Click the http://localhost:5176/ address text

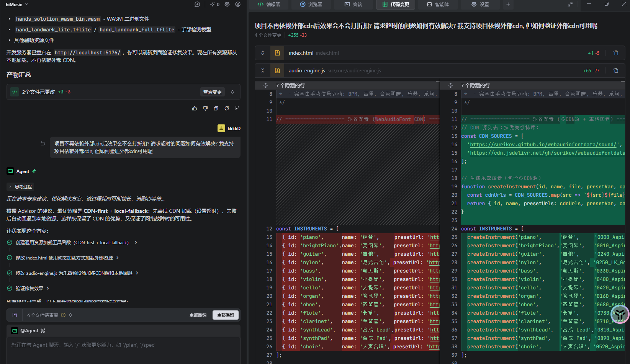tap(88, 52)
